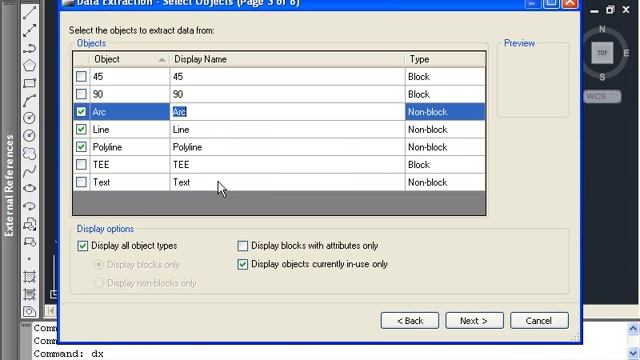Image resolution: width=640 pixels, height=360 pixels.
Task: Select the Arc draw tool
Action: point(29,100)
